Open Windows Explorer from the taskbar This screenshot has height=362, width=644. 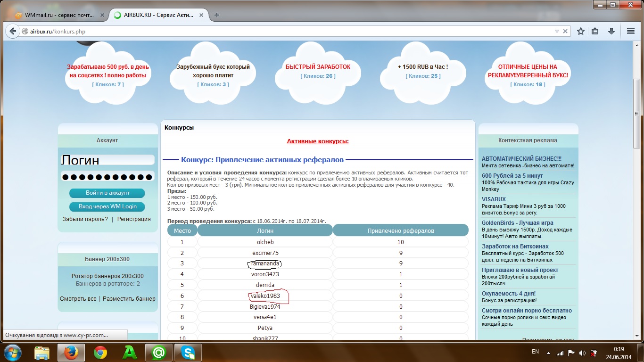click(x=42, y=353)
